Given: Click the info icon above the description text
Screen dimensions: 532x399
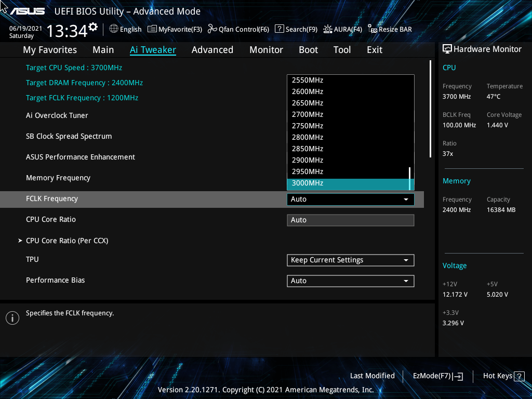Looking at the screenshot, I should (12, 317).
